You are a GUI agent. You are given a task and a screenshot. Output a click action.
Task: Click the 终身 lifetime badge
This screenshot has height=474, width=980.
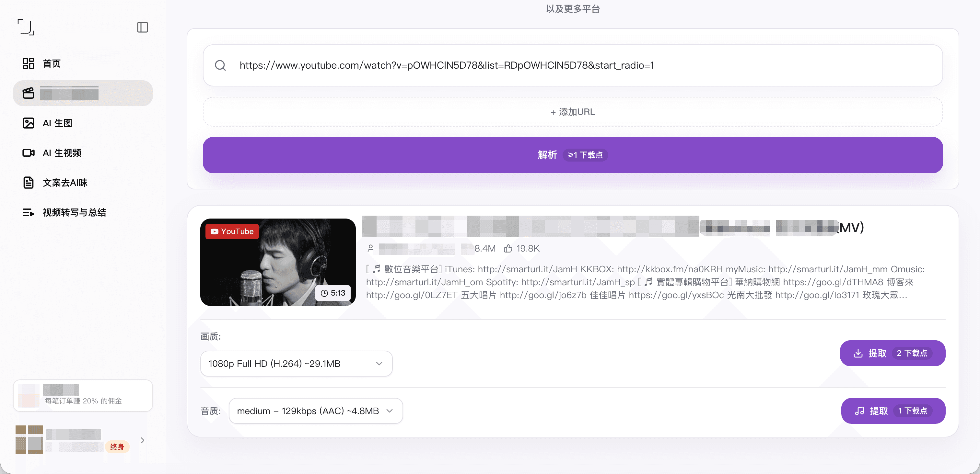(117, 447)
